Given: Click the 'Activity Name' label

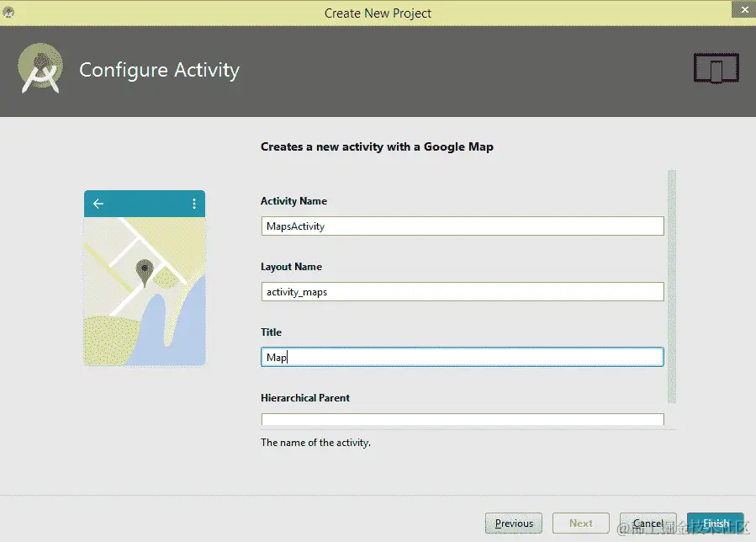Looking at the screenshot, I should [293, 201].
